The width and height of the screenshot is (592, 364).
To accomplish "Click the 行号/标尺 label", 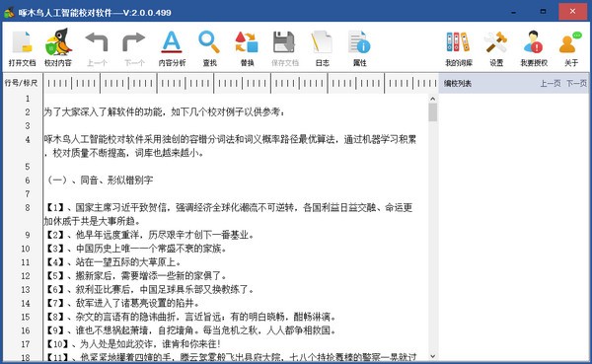I will pyautogui.click(x=21, y=83).
